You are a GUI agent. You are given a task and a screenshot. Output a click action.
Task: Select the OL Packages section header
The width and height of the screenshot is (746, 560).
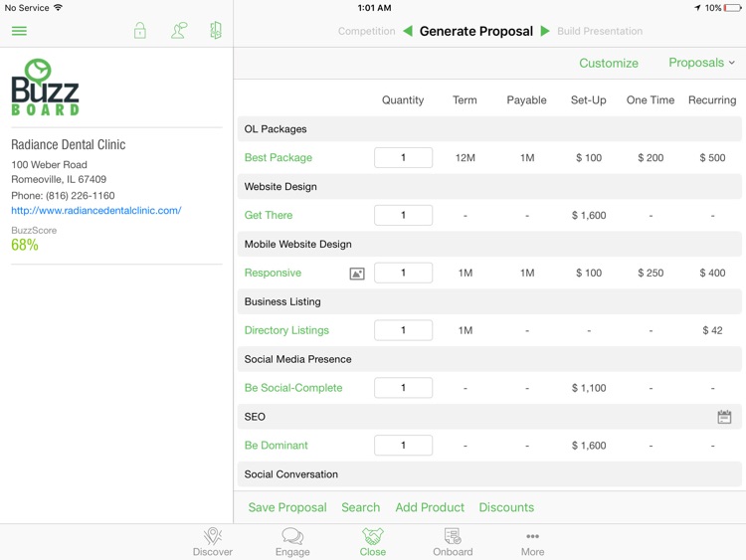pos(489,129)
